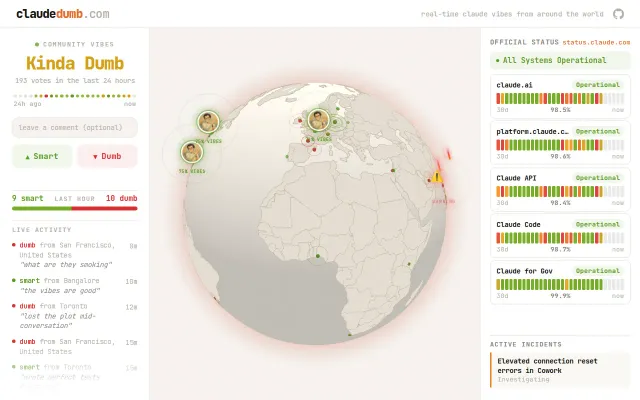Open the platform.claude.c... status card

point(560,143)
